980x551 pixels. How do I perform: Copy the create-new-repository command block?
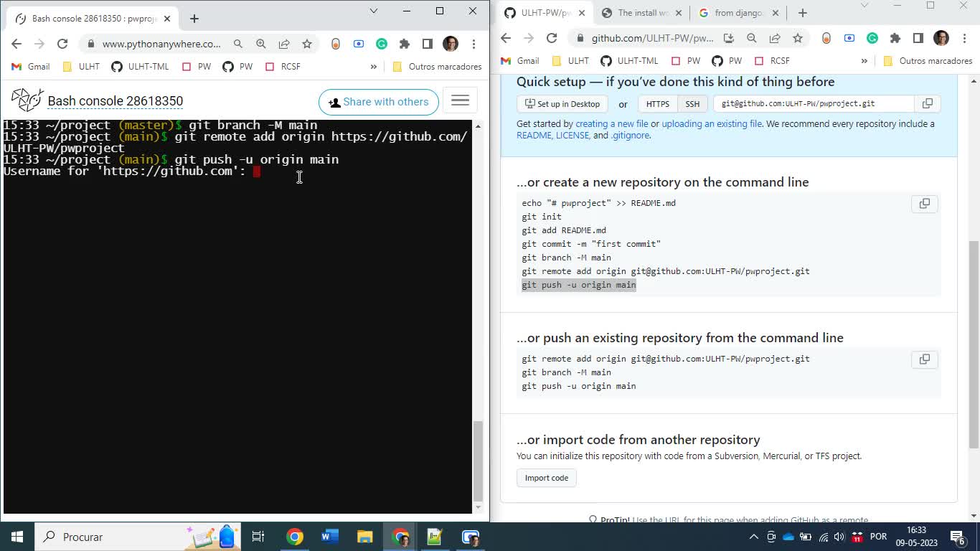point(924,204)
